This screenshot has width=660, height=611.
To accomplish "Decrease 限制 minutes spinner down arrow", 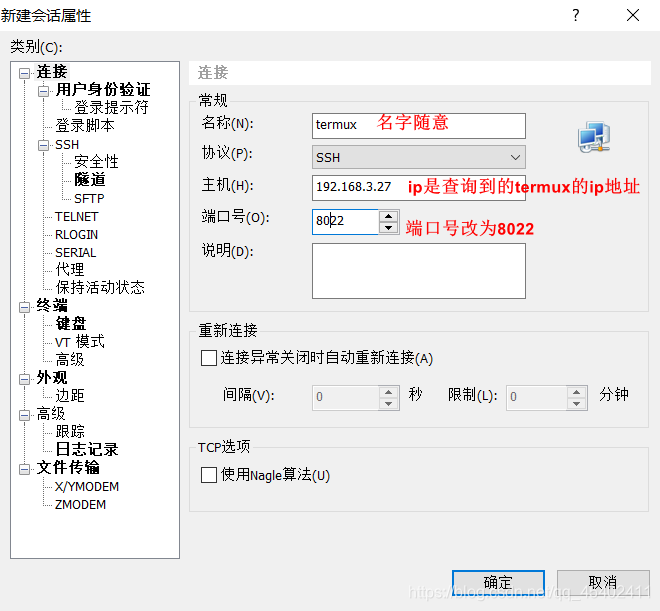I will 576,404.
